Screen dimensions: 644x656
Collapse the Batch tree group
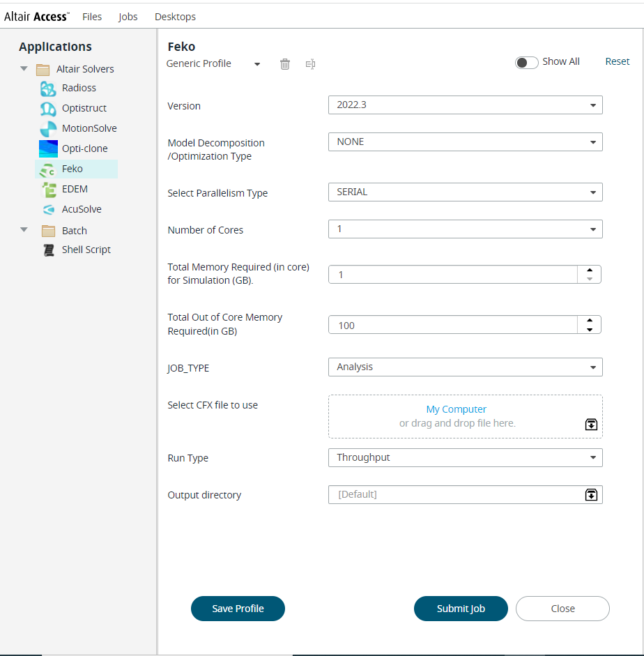24,229
